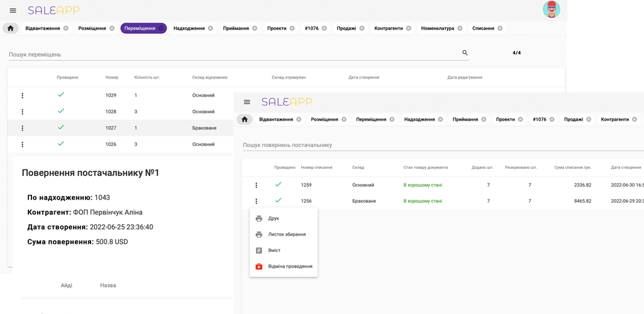Image resolution: width=644 pixels, height=314 pixels.
Task: Close Номенклатура tab in back window
Action: coord(460,28)
